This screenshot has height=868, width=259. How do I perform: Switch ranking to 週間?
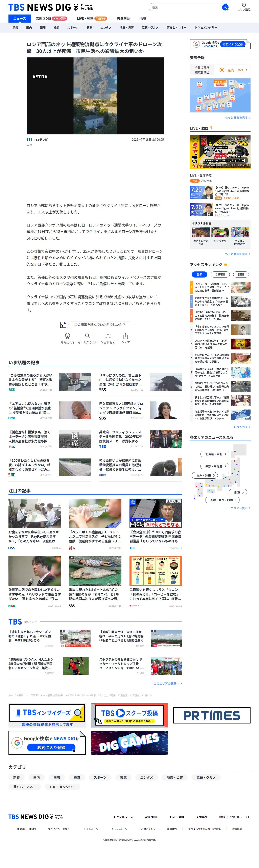point(241,274)
